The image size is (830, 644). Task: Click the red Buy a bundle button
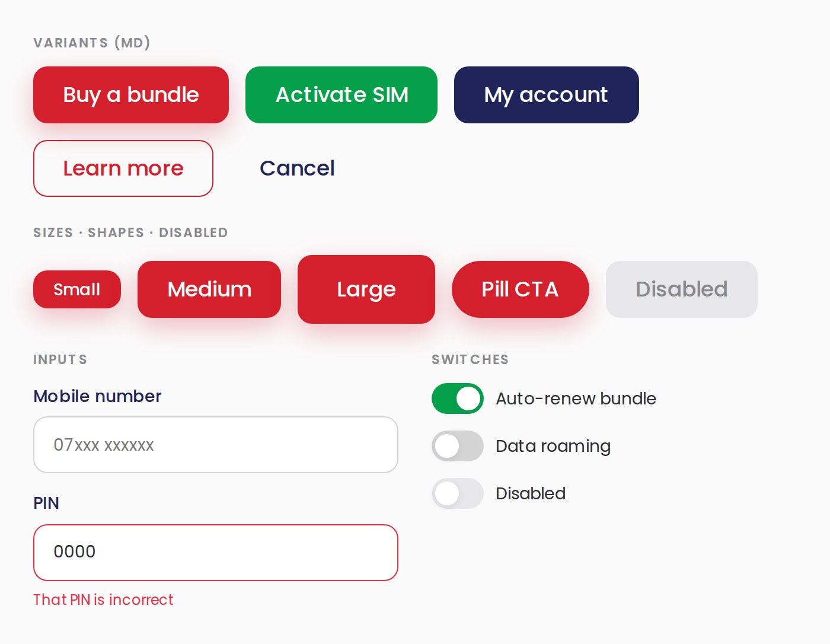pos(131,95)
